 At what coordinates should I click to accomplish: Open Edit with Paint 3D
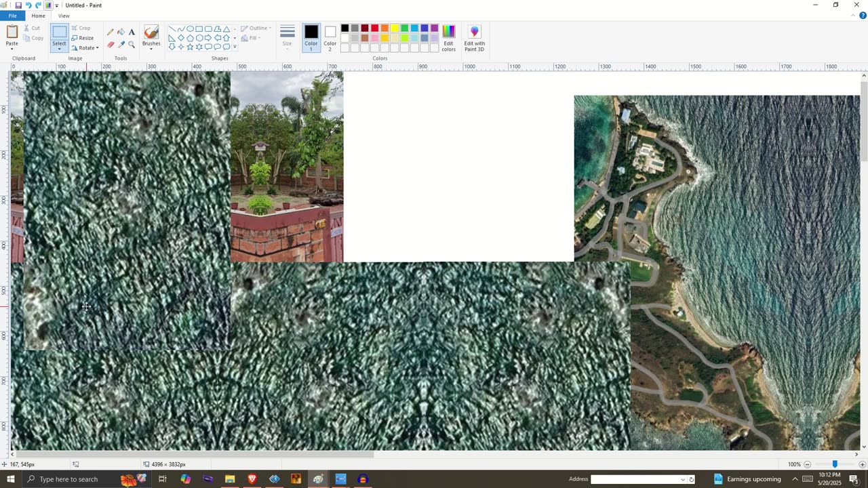tap(474, 38)
